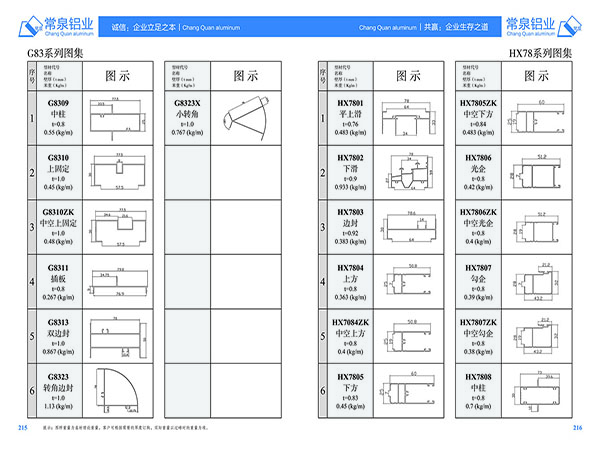
Task: Select the G8313 profile drawing
Action: coord(118,337)
